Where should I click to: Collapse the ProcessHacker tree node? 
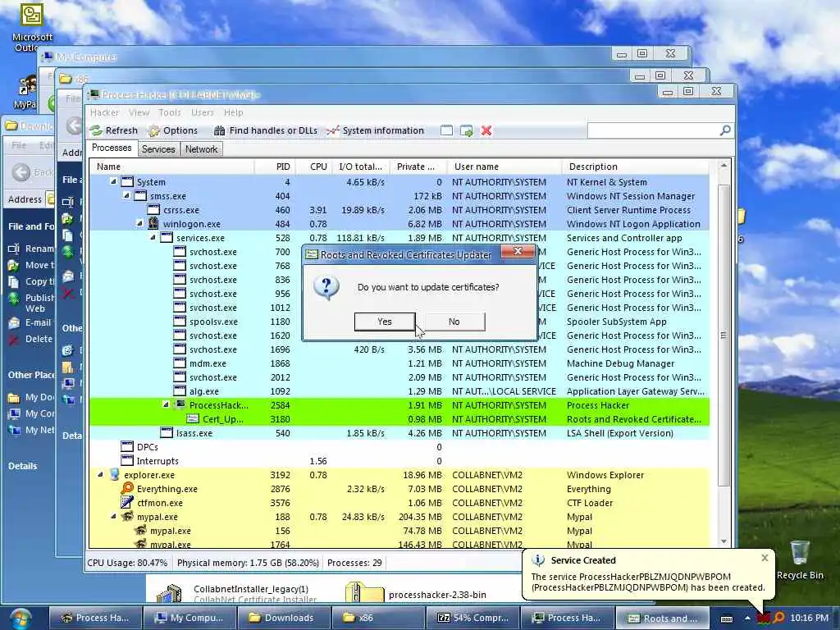click(x=166, y=404)
